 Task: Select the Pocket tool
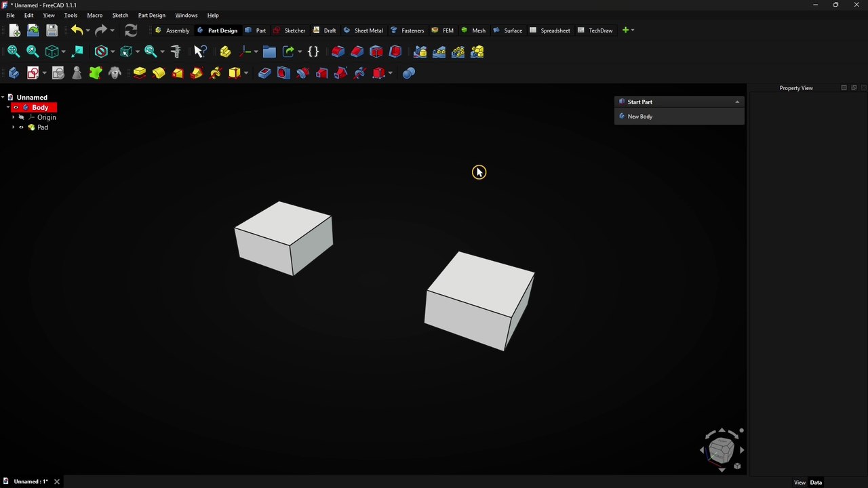point(264,73)
